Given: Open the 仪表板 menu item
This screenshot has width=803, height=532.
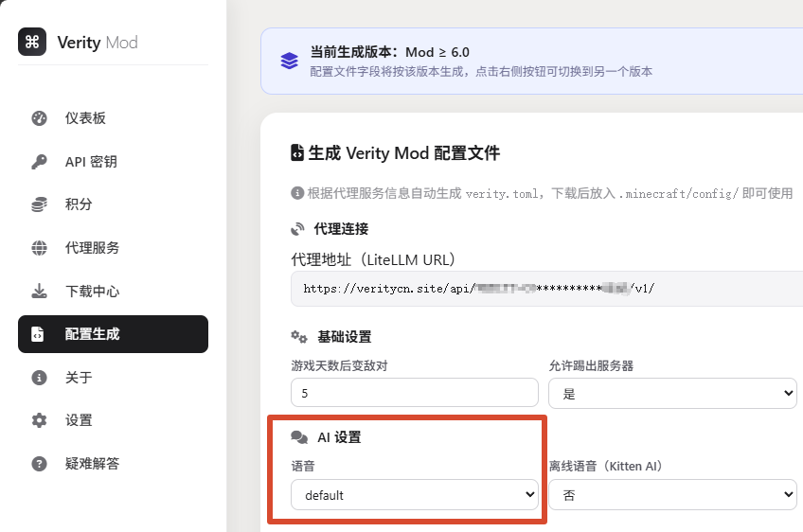Looking at the screenshot, I should tap(113, 118).
